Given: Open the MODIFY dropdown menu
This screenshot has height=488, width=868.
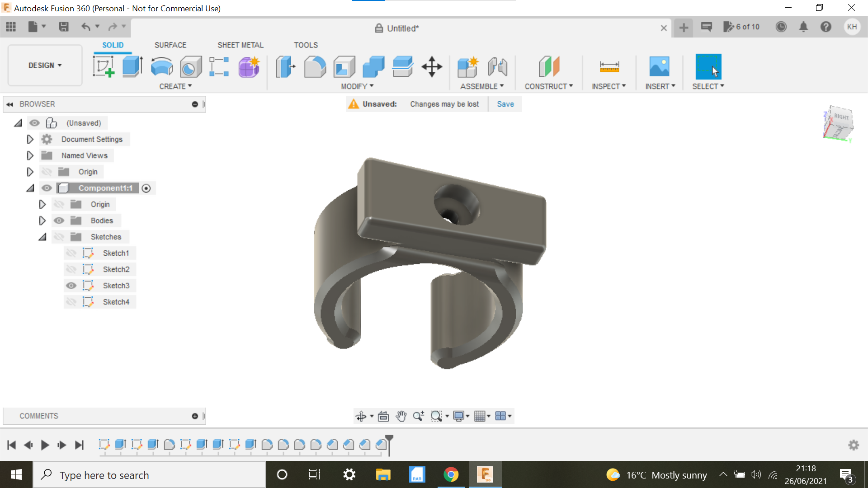Looking at the screenshot, I should click(x=357, y=86).
